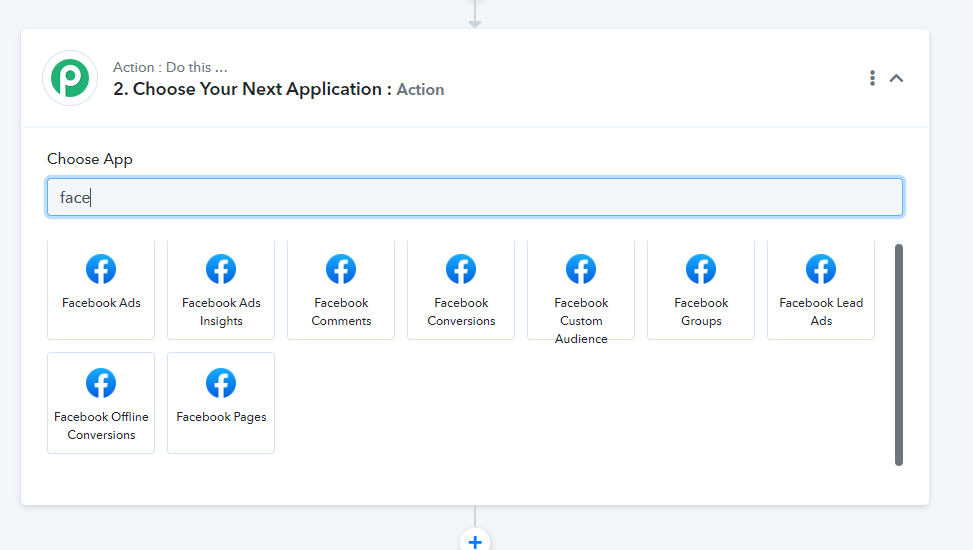Click the 'Action : Do this ...' text
The height and width of the screenshot is (550, 973).
170,67
